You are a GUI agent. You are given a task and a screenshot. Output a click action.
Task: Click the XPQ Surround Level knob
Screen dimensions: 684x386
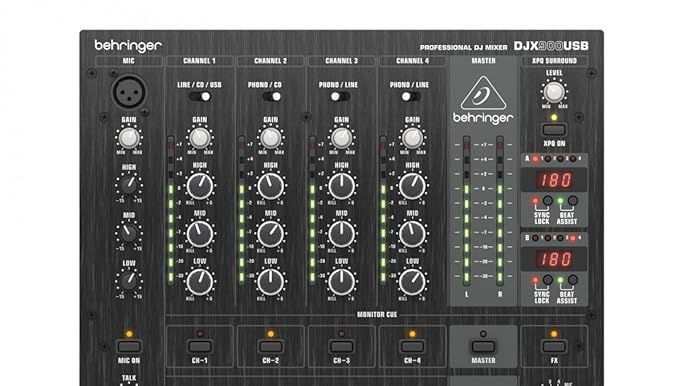point(554,92)
